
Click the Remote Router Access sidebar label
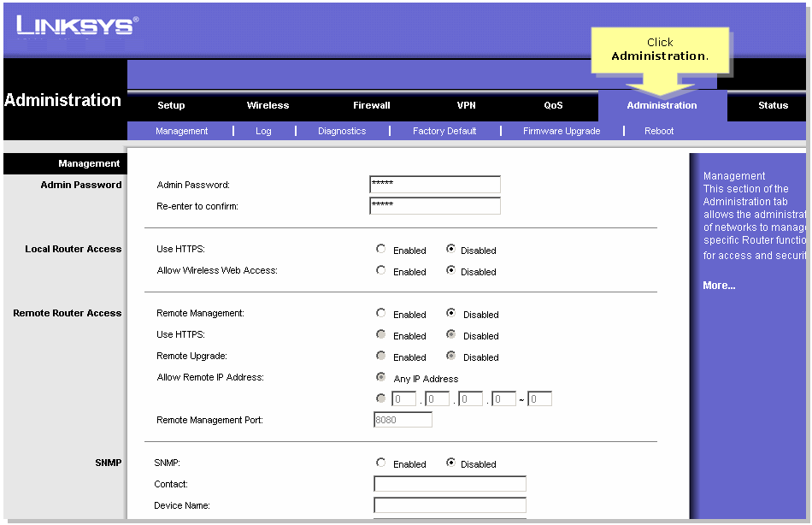68,313
